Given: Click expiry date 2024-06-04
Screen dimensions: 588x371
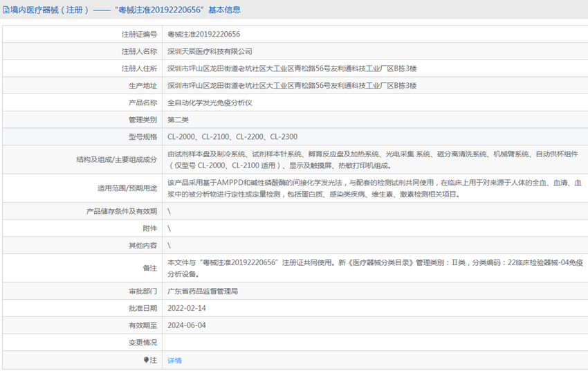Looking at the screenshot, I should tap(187, 325).
